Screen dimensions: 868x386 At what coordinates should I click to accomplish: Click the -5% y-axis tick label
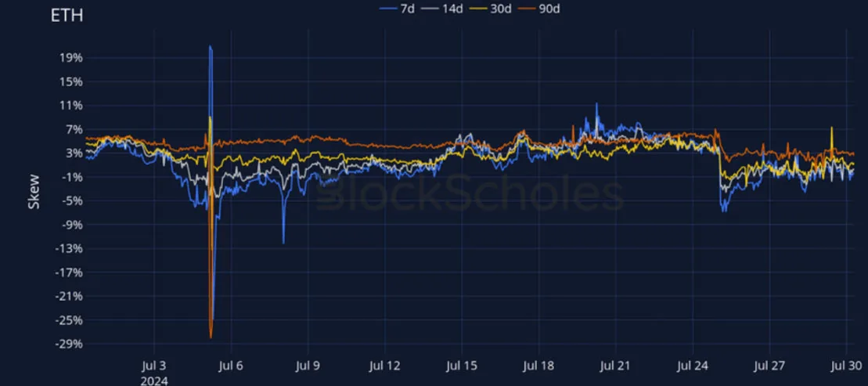coord(74,201)
